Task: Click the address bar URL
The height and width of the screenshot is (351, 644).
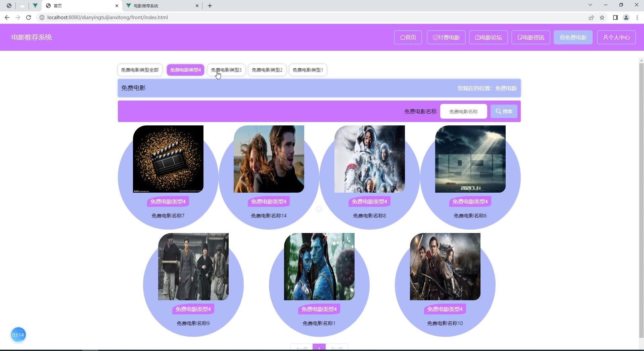Action: 107,17
